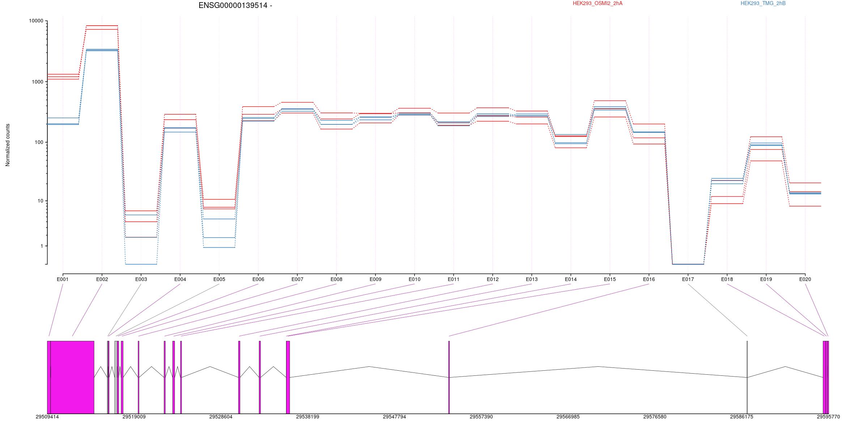Click the E015 exon label
This screenshot has width=868, height=434.
[610, 279]
